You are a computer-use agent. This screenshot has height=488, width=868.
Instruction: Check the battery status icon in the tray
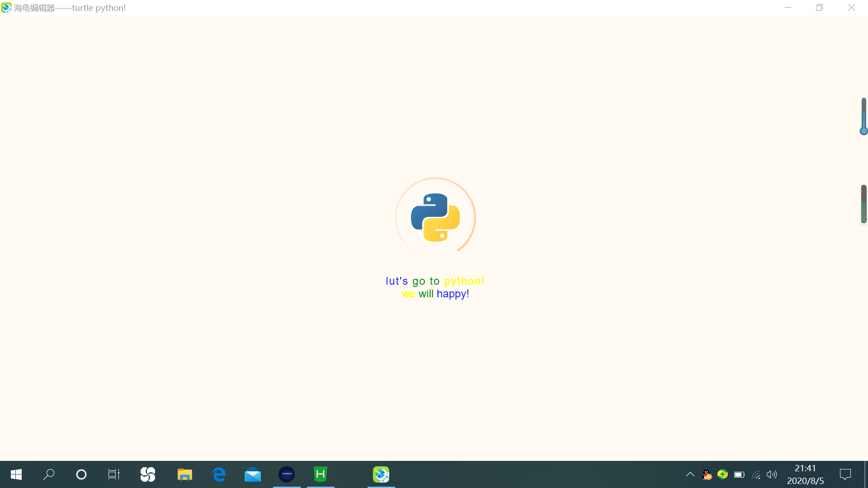point(739,474)
